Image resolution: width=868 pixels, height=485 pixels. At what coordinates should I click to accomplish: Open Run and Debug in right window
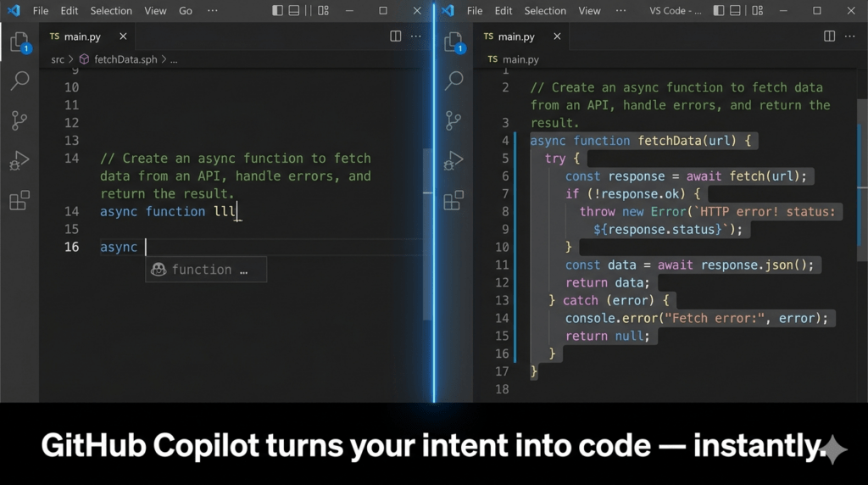[x=453, y=160]
